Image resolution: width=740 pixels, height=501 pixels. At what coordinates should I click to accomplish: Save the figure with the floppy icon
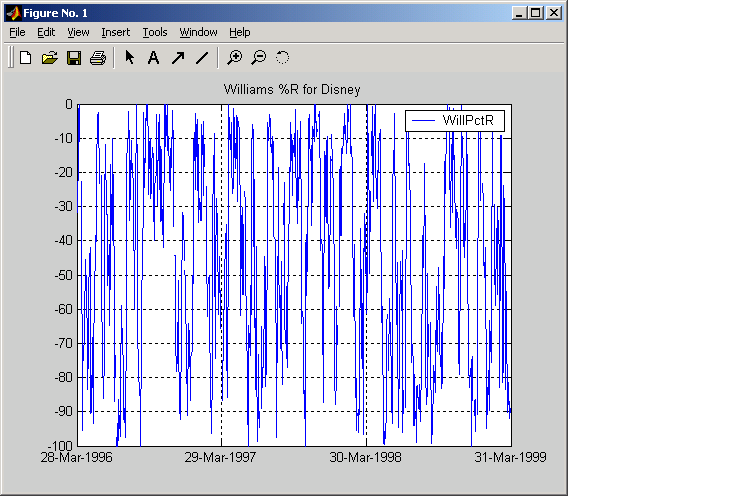(74, 58)
